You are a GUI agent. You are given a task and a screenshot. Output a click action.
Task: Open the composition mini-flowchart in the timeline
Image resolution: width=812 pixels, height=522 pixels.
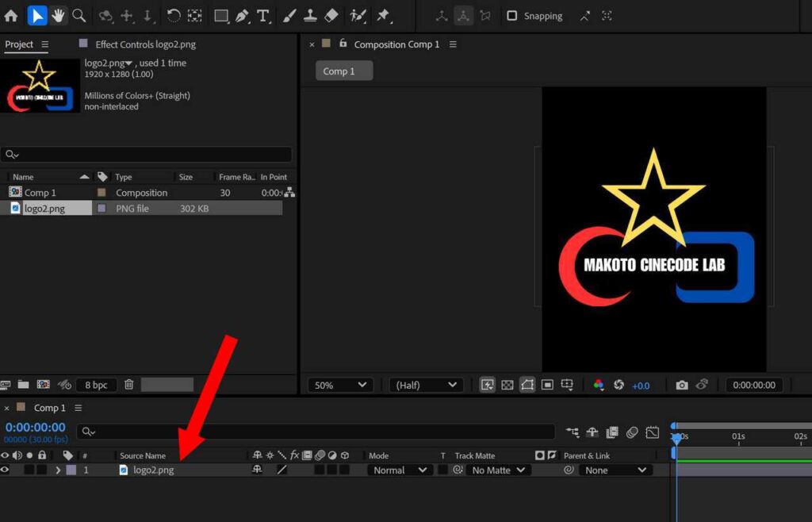(x=573, y=432)
